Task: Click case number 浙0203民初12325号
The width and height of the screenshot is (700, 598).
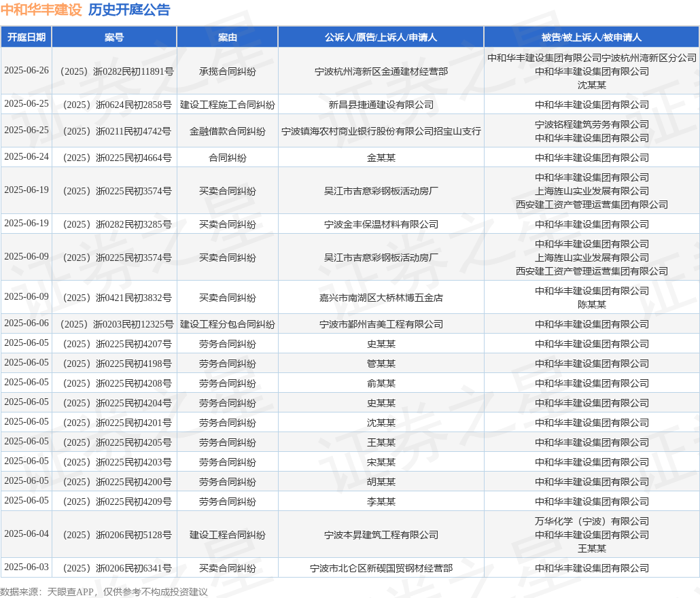Action: tap(117, 324)
